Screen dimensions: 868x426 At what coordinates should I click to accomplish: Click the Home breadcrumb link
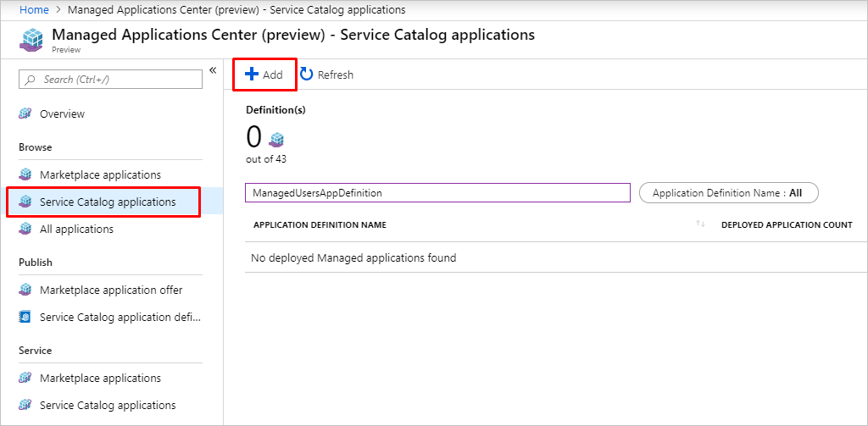tap(34, 10)
